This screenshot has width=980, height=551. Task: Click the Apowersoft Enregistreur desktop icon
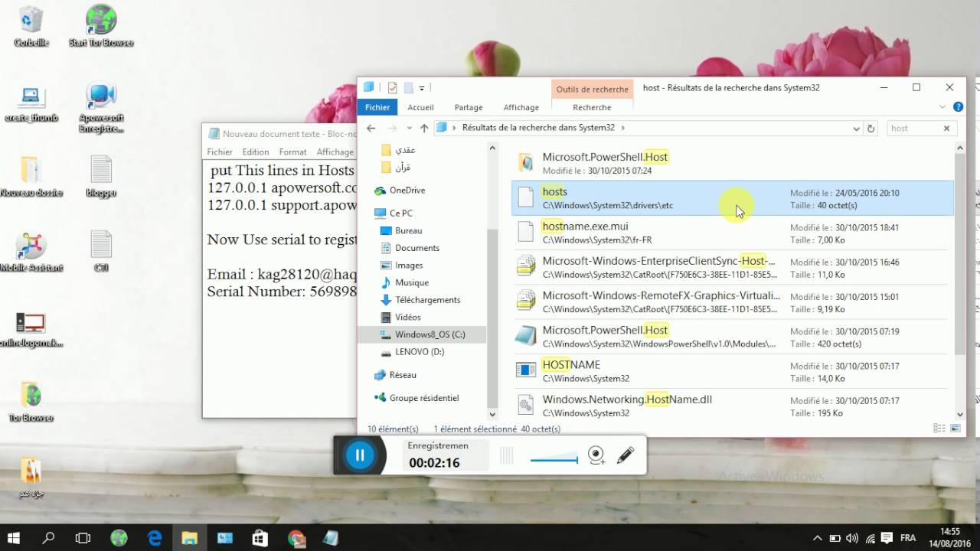(x=101, y=108)
